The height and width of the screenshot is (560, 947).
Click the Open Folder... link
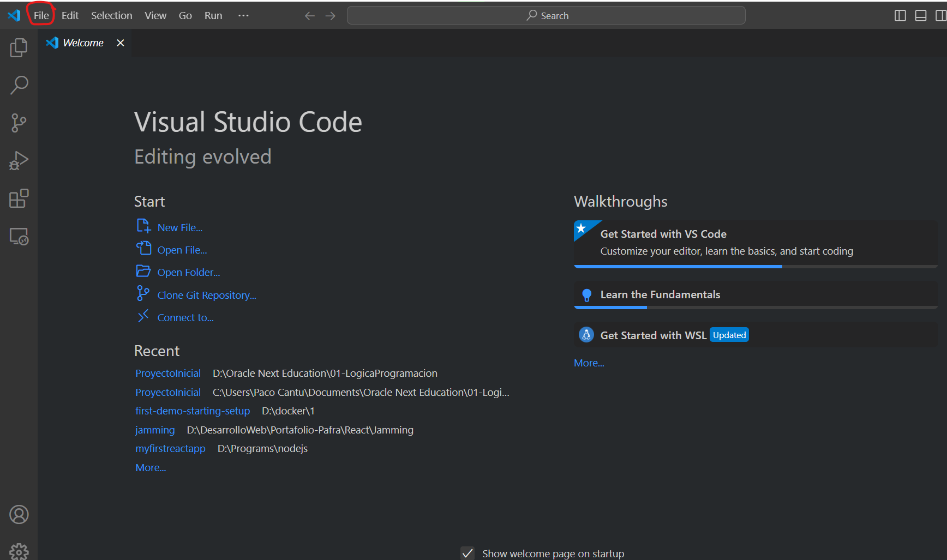coord(189,273)
